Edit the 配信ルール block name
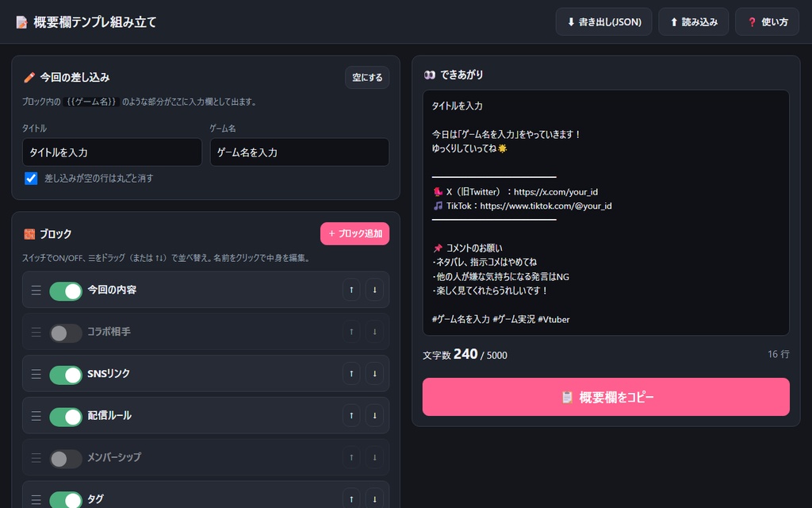Screen dimensions: 812x508 point(109,416)
